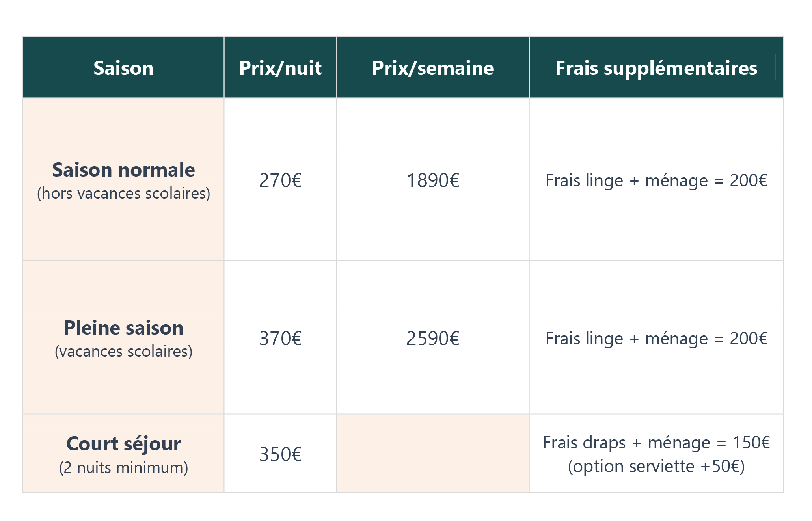Click the vacances scolaires subtitle under Pleine saison

123,352
